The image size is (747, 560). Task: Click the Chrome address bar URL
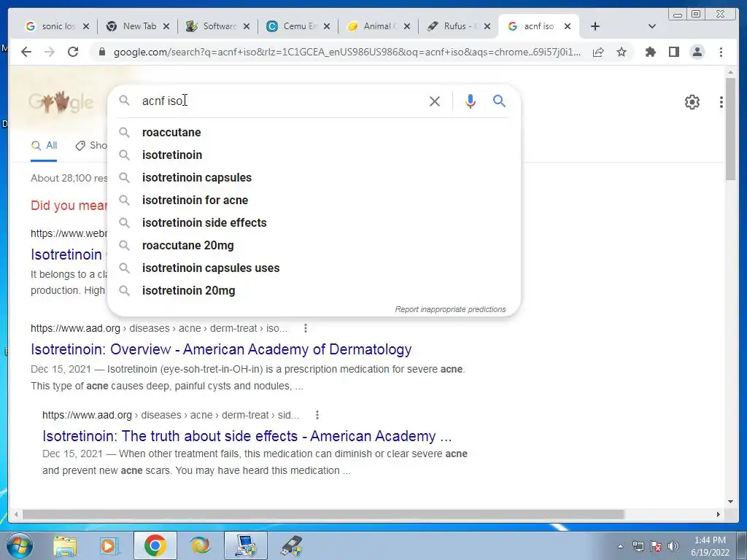click(347, 52)
